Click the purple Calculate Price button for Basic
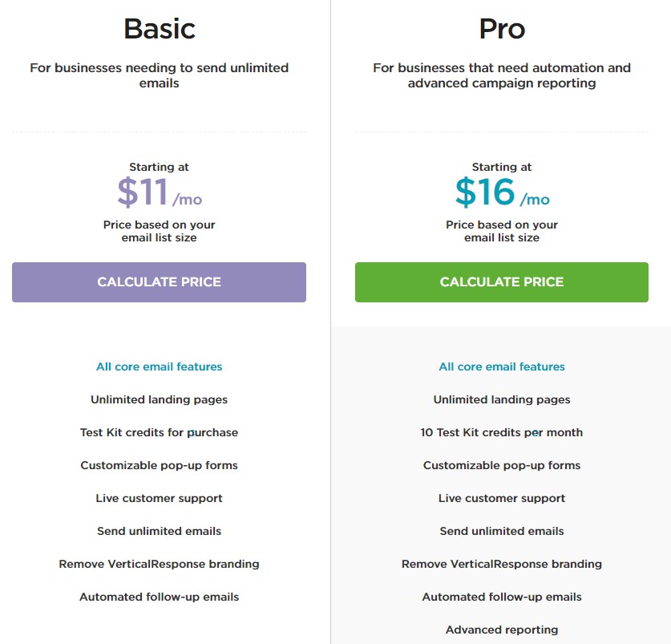 click(x=159, y=282)
